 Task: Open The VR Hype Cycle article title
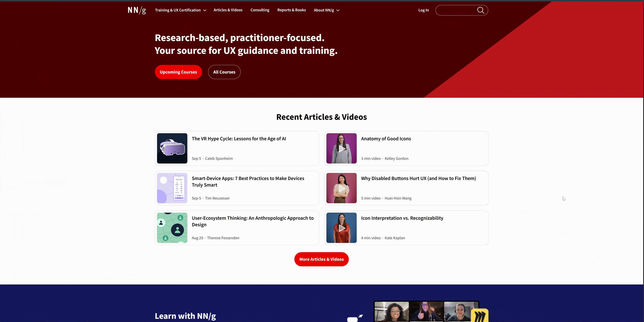239,139
